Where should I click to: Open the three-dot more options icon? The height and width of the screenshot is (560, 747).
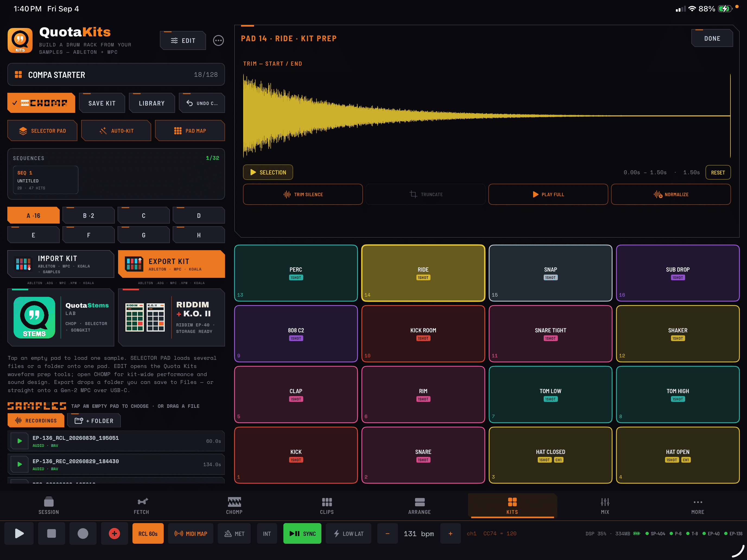[x=218, y=40]
